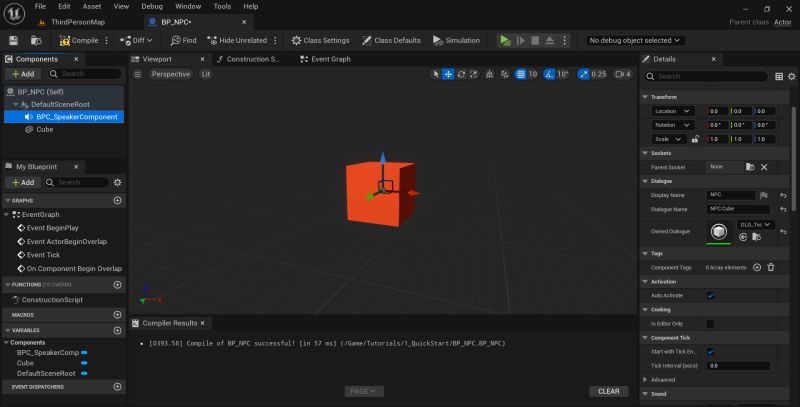Click the frame skip advance button
The height and width of the screenshot is (407, 800).
(x=520, y=40)
